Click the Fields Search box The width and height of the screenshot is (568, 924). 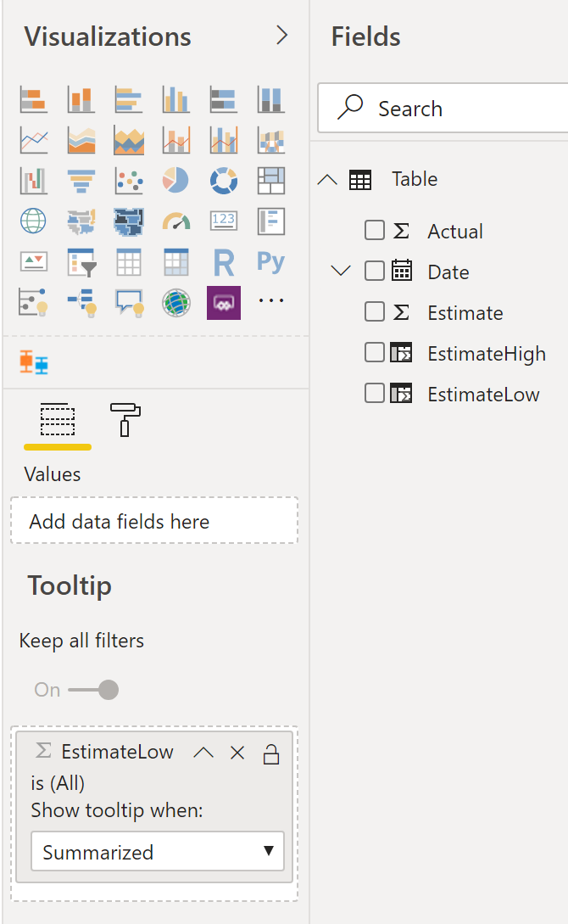[443, 109]
